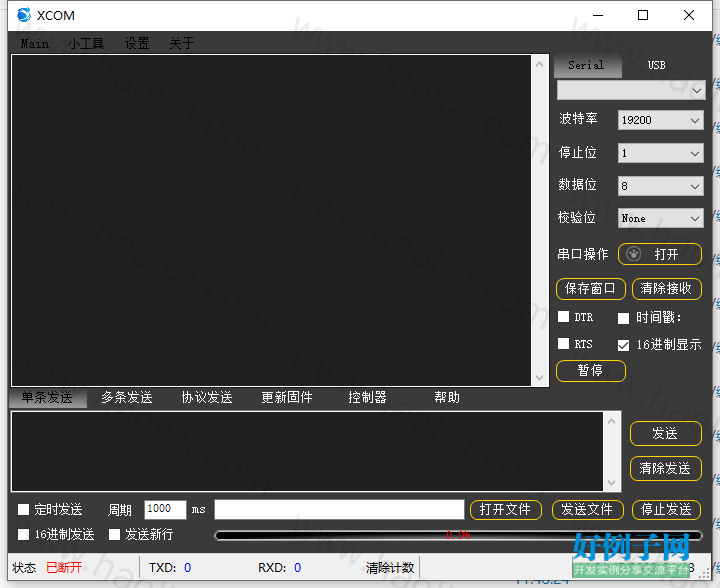Select the 更新固件 tab
This screenshot has width=720, height=588.
(287, 398)
